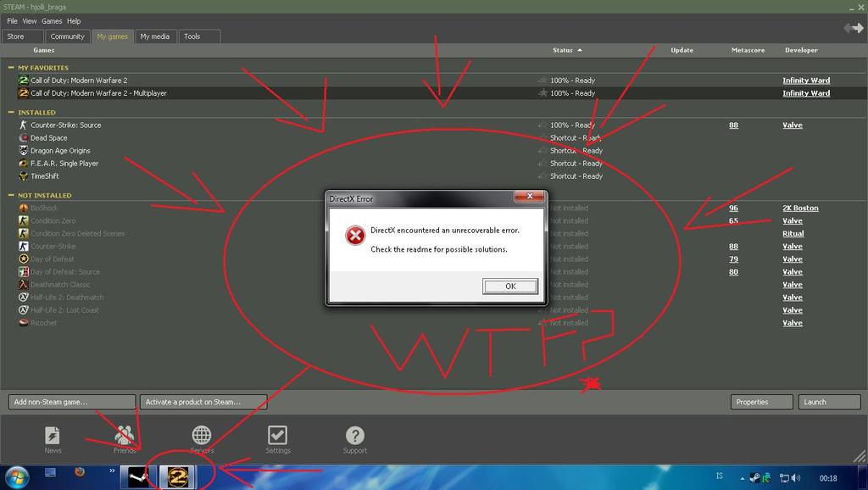Click the network icon in system tray
The image size is (868, 490).
click(784, 478)
